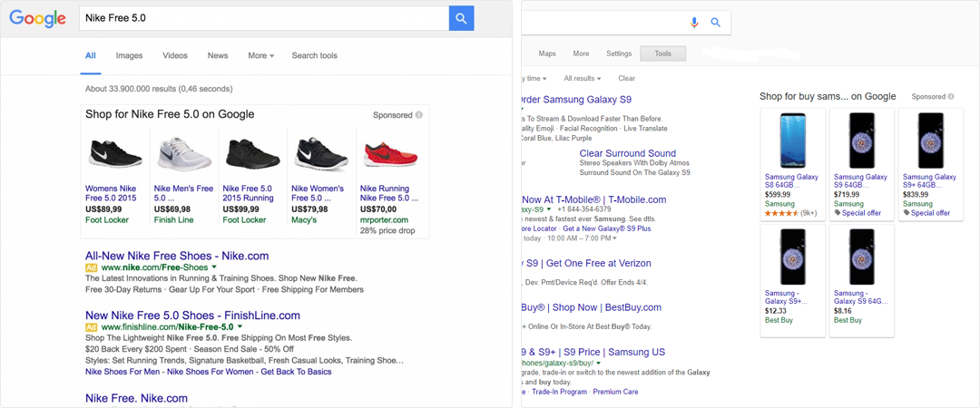Click the all-black Nike Free 2015 Running shoe image
This screenshot has width=980, height=408.
(252, 153)
